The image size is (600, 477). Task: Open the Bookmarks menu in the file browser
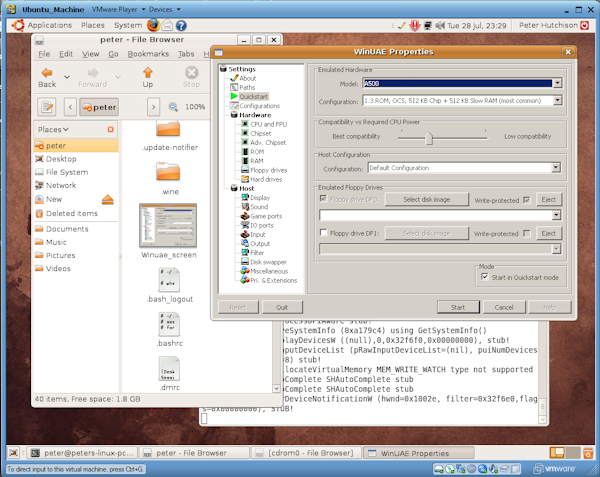tap(148, 54)
